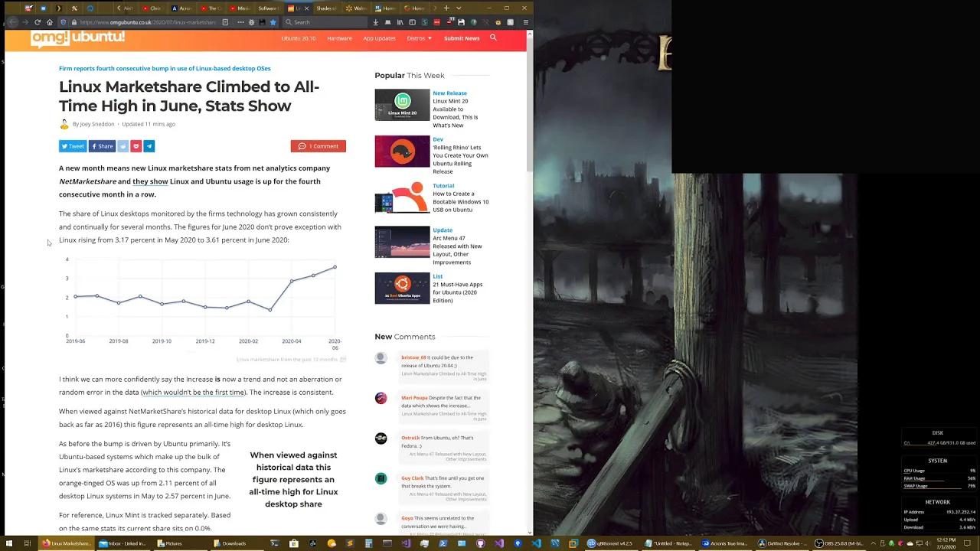Open GitHub Desktop from the taskbar
Viewport: 980px width, 551px height.
coord(481,543)
